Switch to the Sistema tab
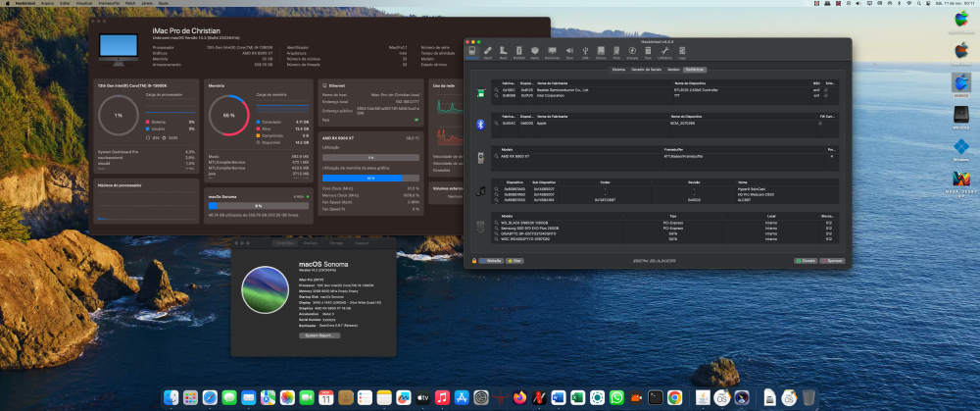 tap(618, 70)
